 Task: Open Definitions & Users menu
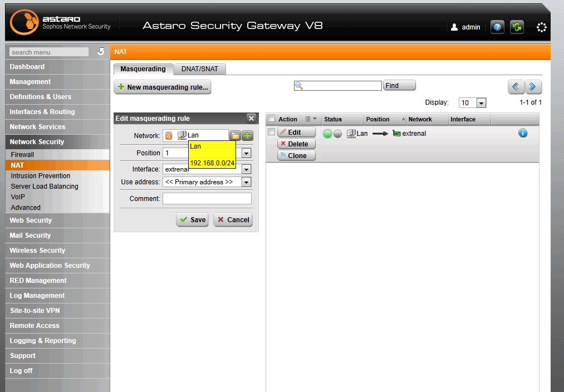click(57, 97)
